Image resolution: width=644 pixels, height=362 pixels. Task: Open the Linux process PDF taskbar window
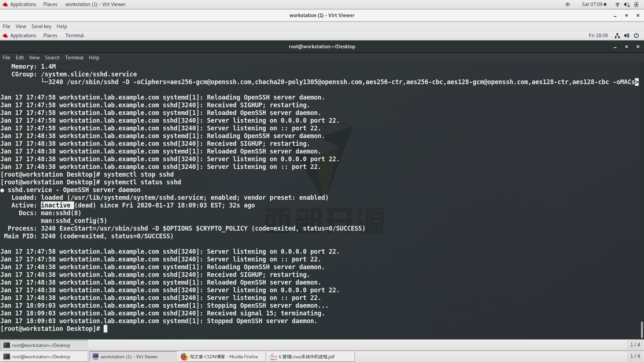[x=310, y=357]
